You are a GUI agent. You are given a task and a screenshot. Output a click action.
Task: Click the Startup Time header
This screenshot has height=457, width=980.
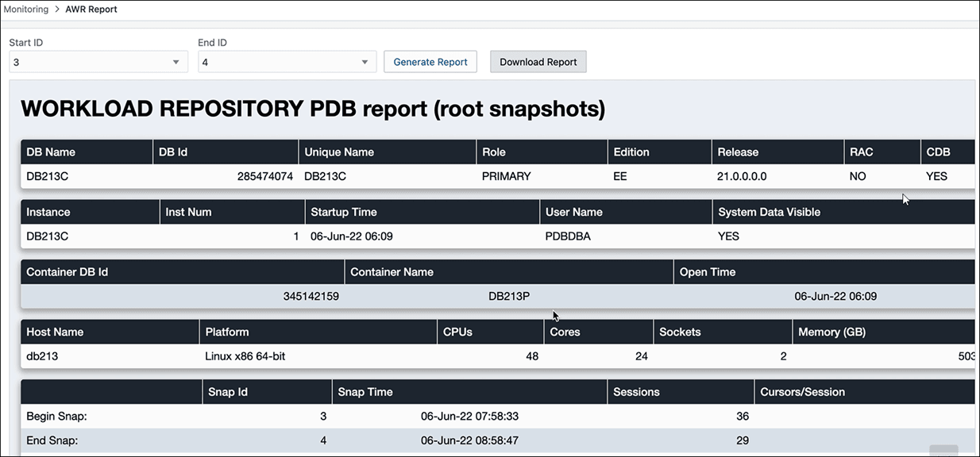(422, 212)
